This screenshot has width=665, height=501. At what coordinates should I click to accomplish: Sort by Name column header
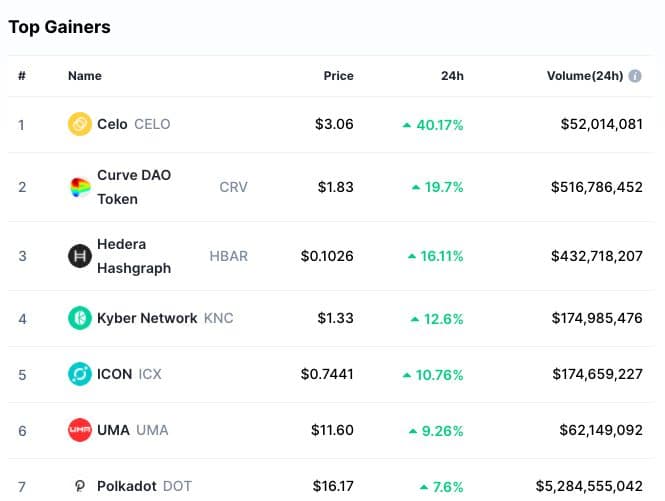click(x=85, y=76)
